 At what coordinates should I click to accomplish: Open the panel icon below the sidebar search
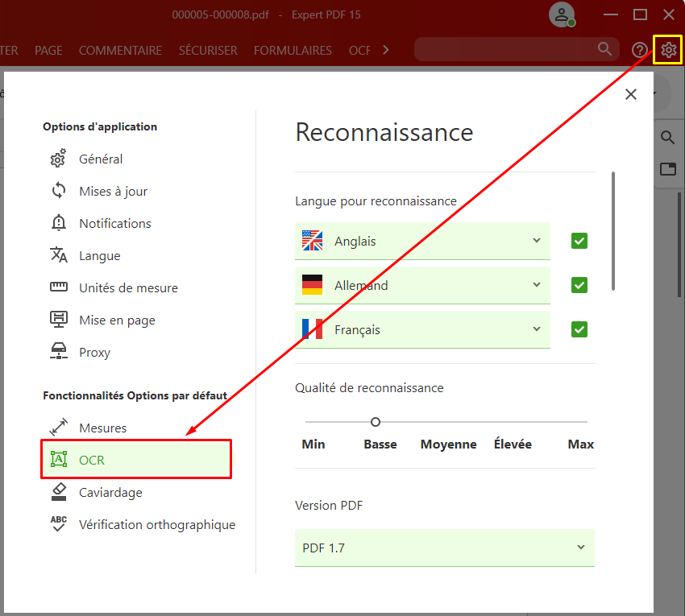(667, 168)
